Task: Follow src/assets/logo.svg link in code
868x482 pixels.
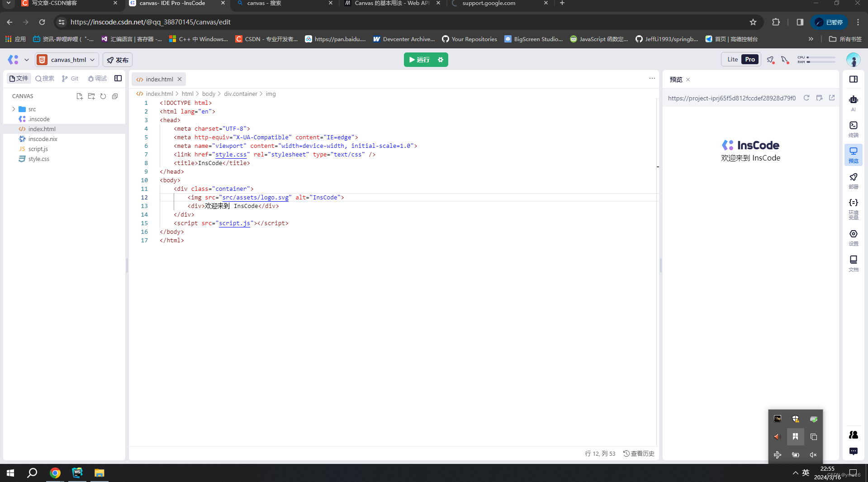Action: pos(255,197)
